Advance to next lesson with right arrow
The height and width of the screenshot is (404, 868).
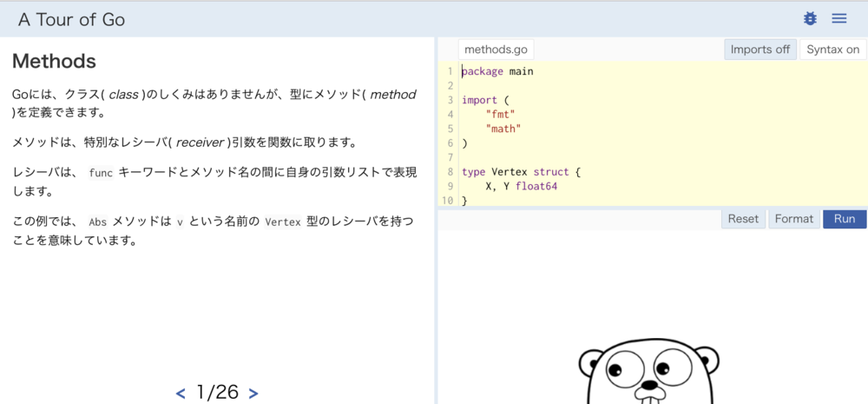point(253,394)
